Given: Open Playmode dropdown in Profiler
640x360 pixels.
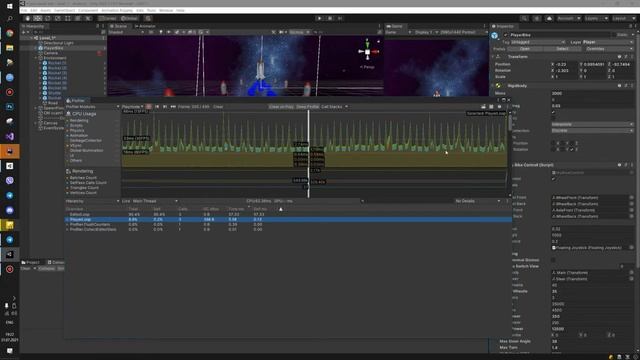Looking at the screenshot, I should [x=132, y=107].
